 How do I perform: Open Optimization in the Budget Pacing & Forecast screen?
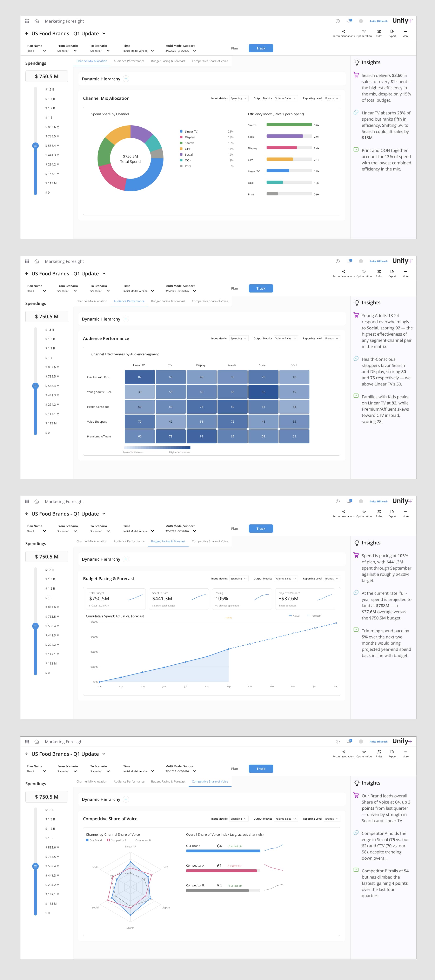click(364, 514)
